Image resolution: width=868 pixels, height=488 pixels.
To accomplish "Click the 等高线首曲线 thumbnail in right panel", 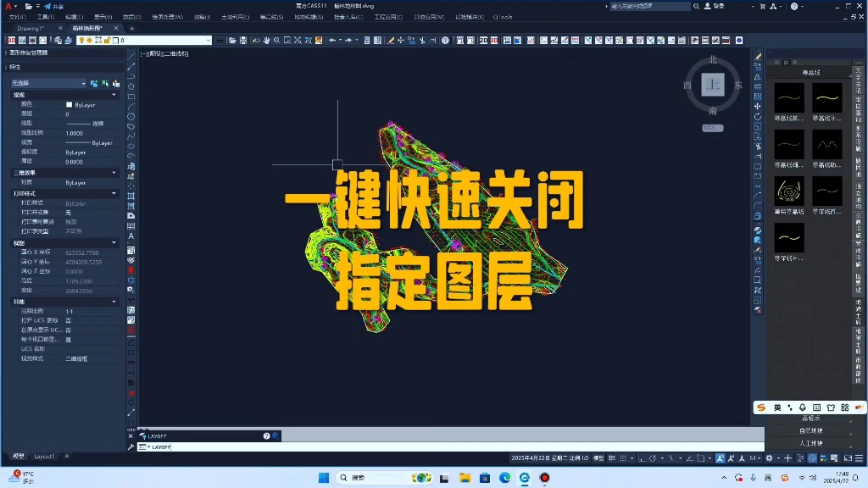I will (788, 97).
